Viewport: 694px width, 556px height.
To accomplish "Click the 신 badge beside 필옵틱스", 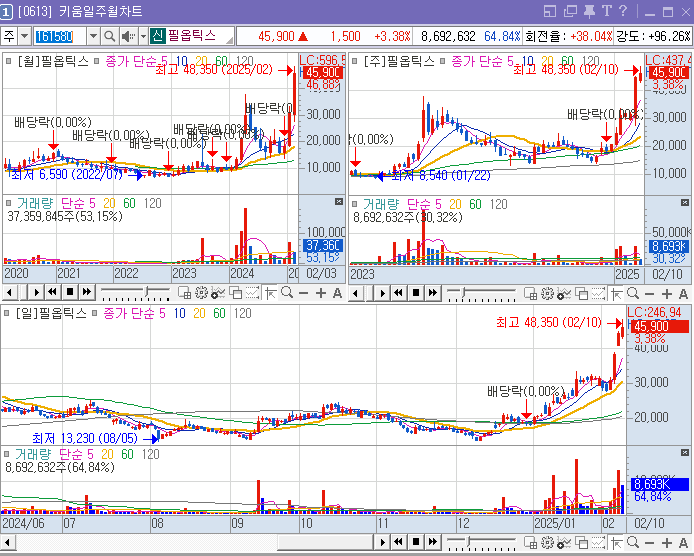I will [157, 36].
